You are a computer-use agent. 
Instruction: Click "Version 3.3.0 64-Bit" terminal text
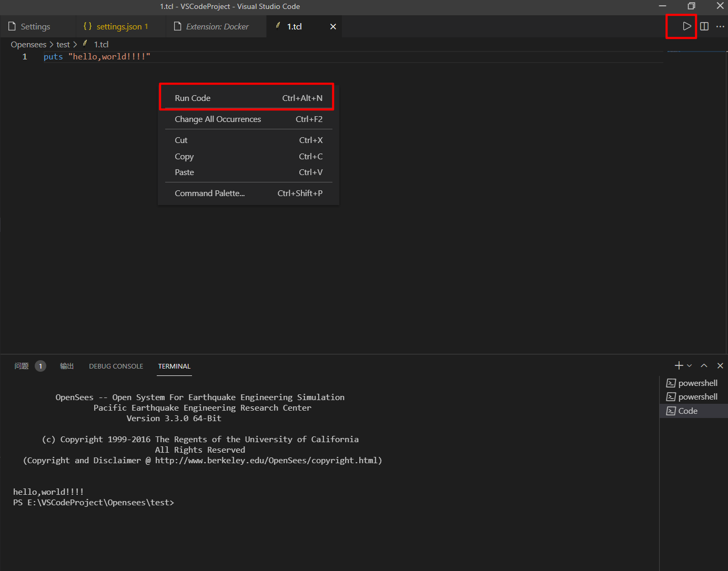pos(174,418)
